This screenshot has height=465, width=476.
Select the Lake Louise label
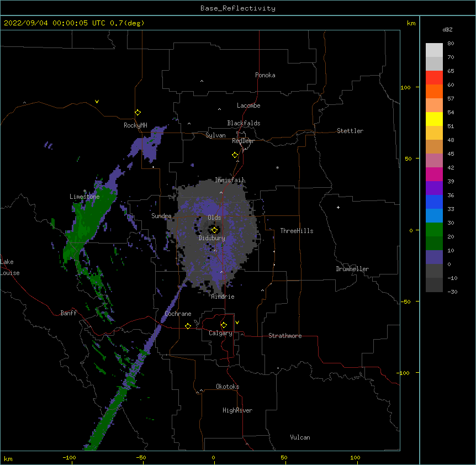(10, 267)
